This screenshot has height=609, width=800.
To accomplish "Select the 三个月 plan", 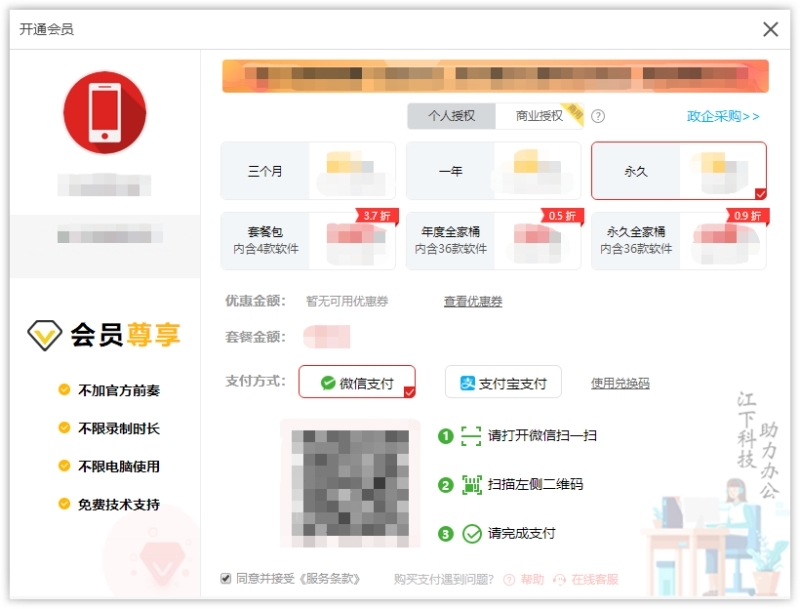I will 308,170.
